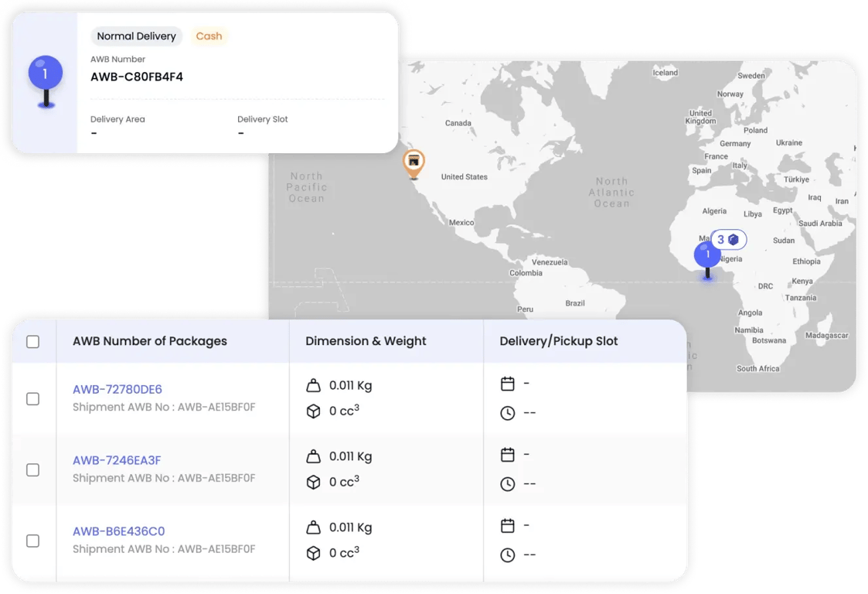Viewport: 868px width, 594px height.
Task: Click the calendar icon in AWB-72780DE6 delivery slot
Action: (x=508, y=382)
